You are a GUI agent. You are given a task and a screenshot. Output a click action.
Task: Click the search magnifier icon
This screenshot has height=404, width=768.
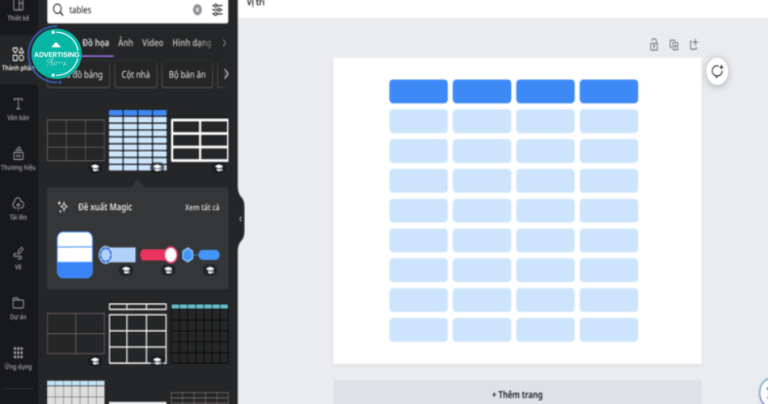click(x=58, y=10)
